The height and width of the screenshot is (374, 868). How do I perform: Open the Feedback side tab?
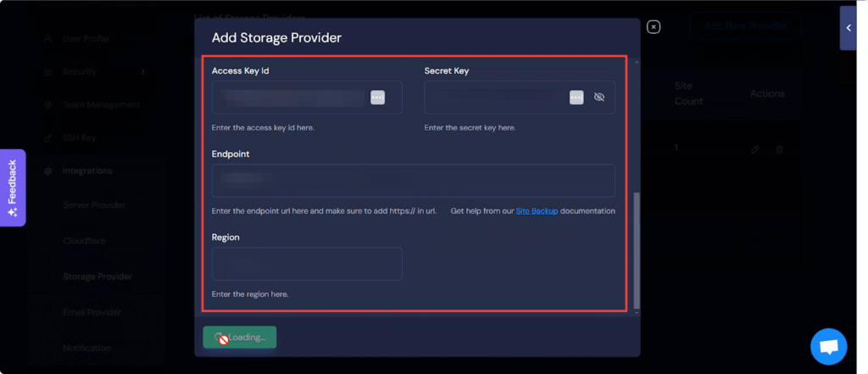(13, 187)
